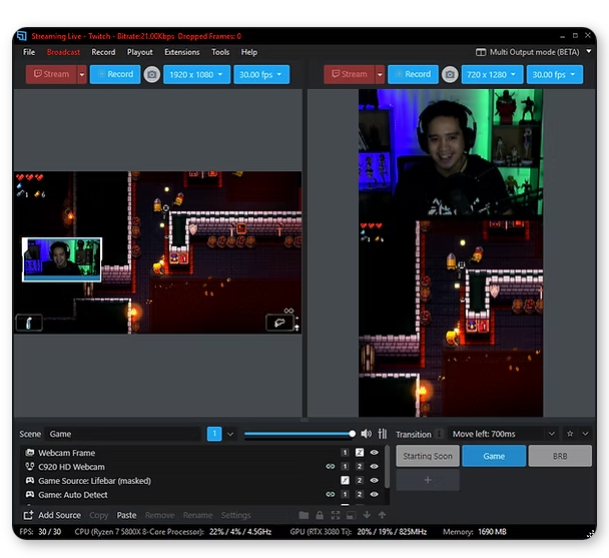This screenshot has width=609, height=558.
Task: Mute audio with the speaker icon
Action: click(x=366, y=434)
